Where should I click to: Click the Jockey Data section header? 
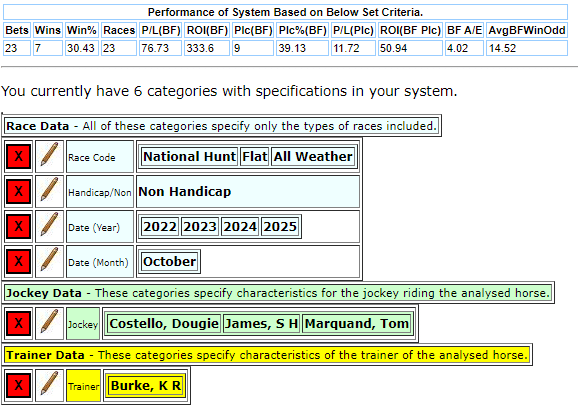point(278,293)
